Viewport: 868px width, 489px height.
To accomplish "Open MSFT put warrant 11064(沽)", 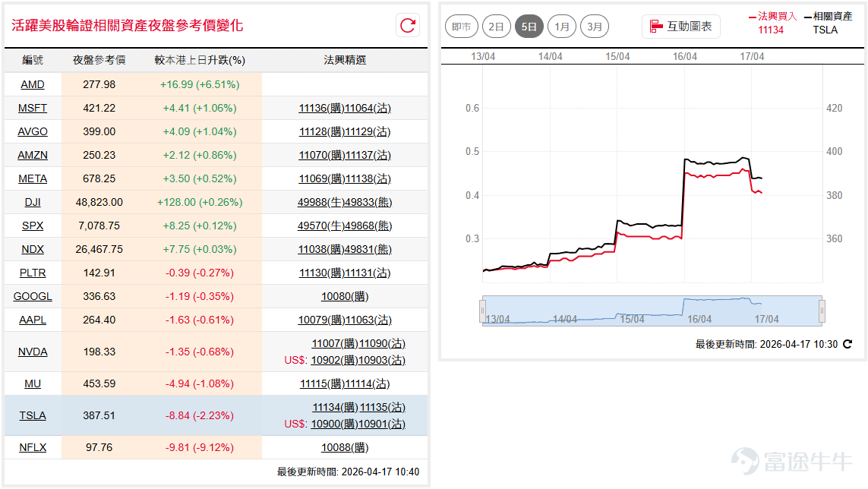I will (368, 108).
